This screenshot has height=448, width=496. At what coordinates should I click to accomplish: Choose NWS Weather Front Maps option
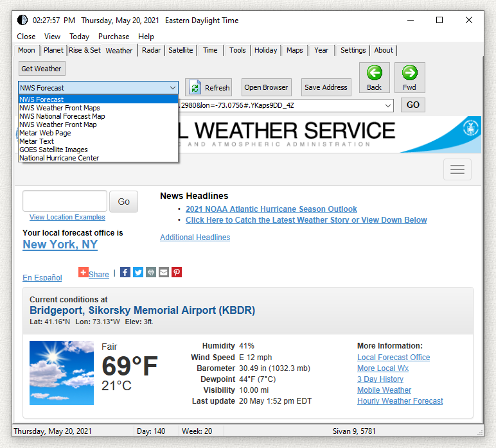pos(98,108)
